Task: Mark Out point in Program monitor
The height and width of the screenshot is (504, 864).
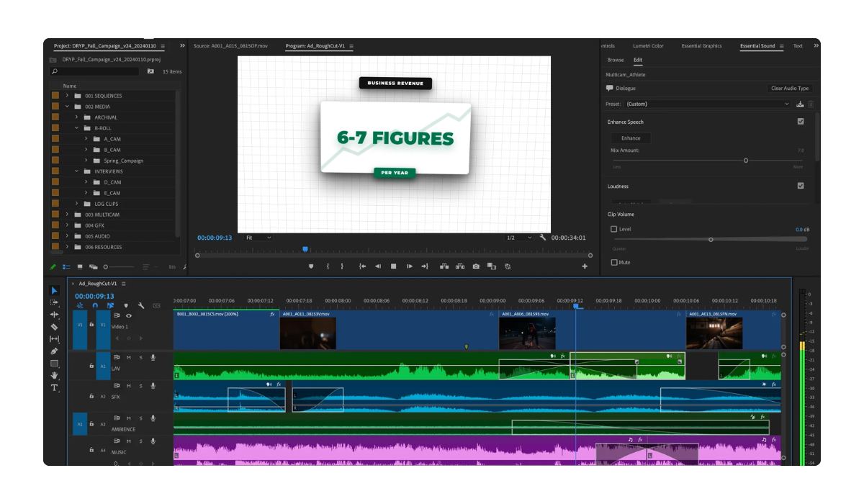Action: (342, 266)
